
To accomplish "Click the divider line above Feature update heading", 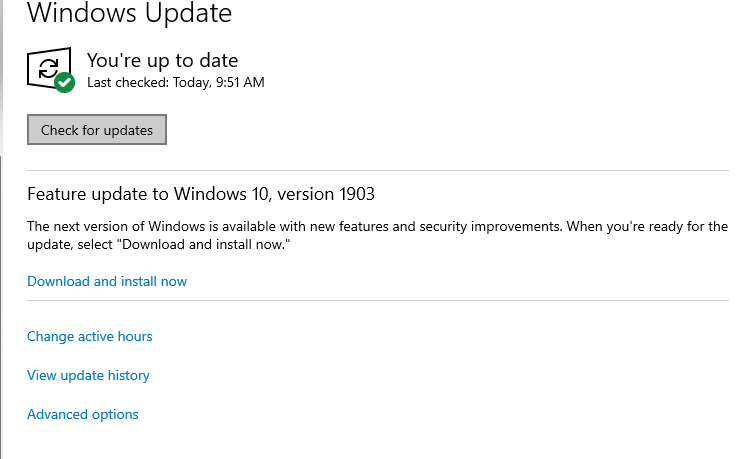I will (x=377, y=170).
